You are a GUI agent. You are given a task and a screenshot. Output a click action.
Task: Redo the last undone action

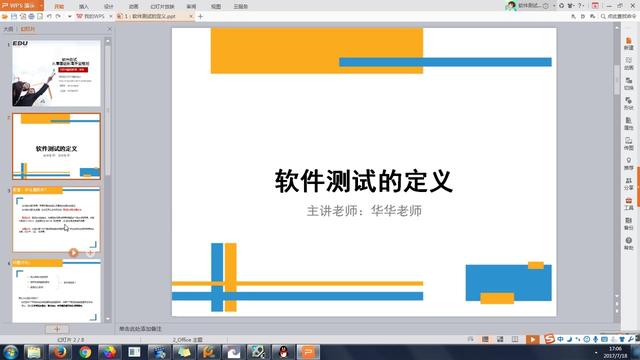58,16
